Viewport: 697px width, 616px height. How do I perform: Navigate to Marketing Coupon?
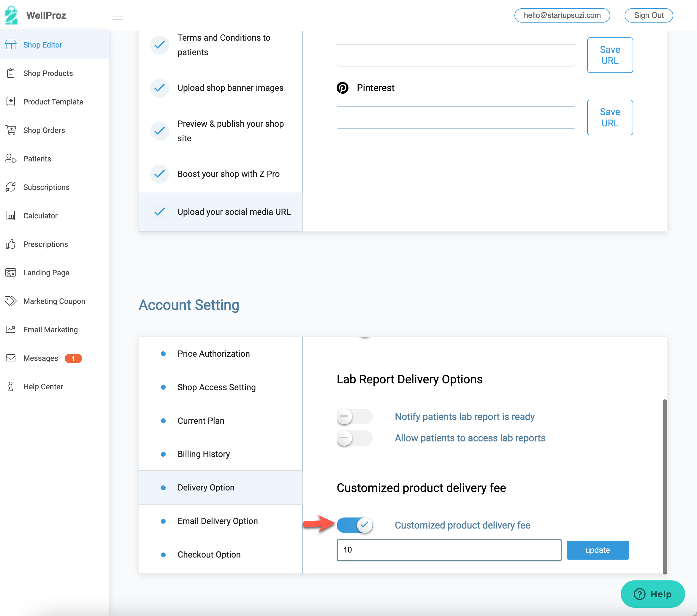(55, 301)
